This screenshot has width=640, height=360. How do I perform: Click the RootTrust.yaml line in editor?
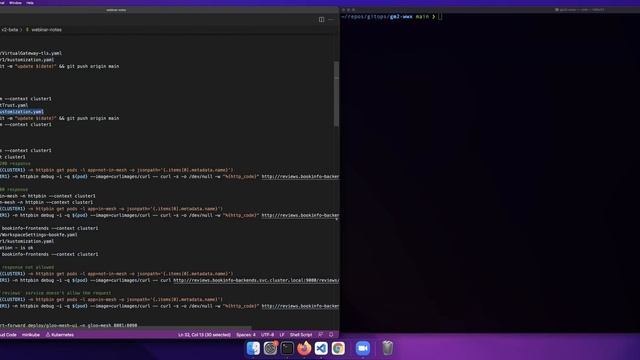(x=14, y=105)
